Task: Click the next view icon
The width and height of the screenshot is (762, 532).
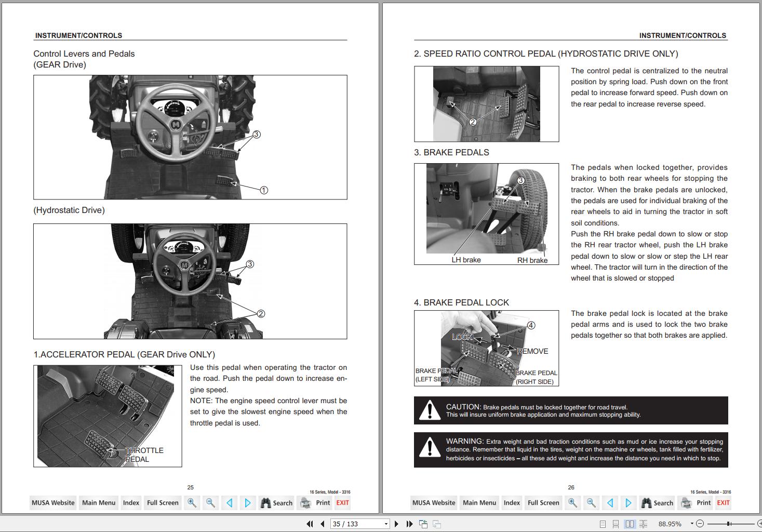Action: (x=437, y=524)
